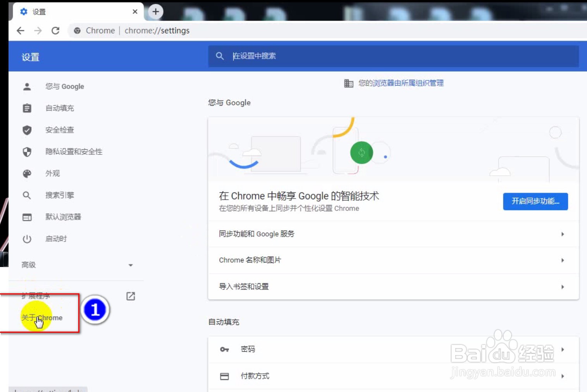Open 关于 Chrome page

[42, 318]
